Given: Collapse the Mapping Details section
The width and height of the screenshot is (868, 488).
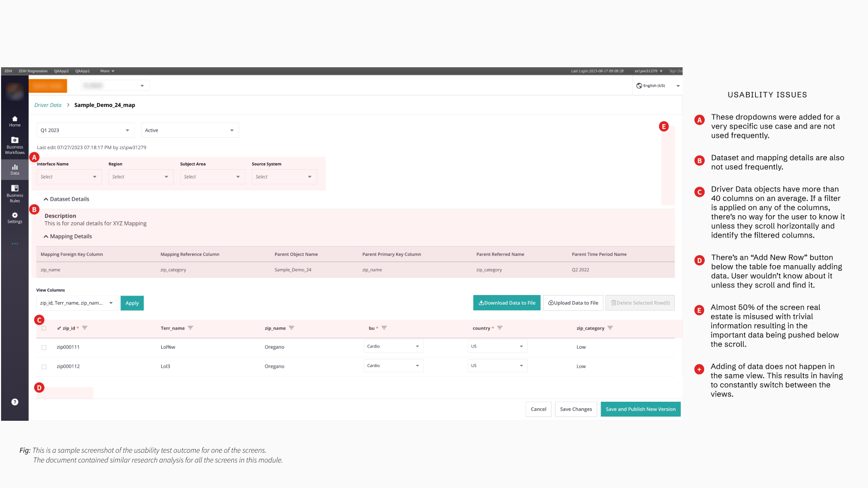Looking at the screenshot, I should pyautogui.click(x=68, y=236).
